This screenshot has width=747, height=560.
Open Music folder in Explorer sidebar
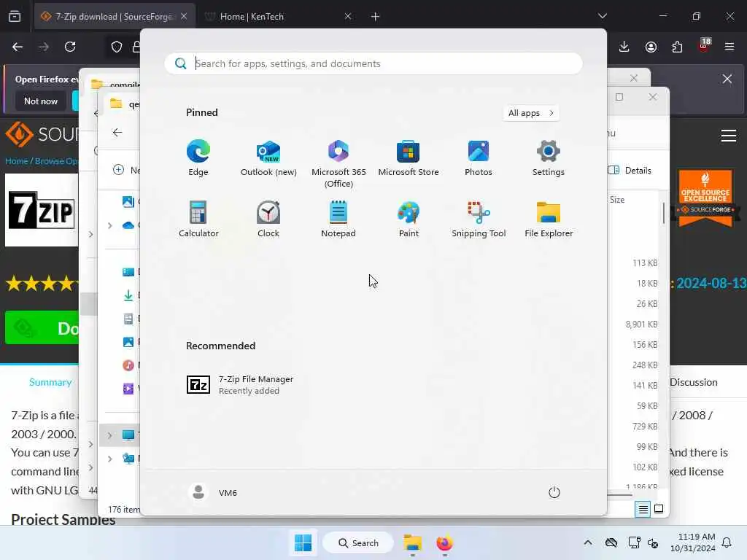coord(128,365)
